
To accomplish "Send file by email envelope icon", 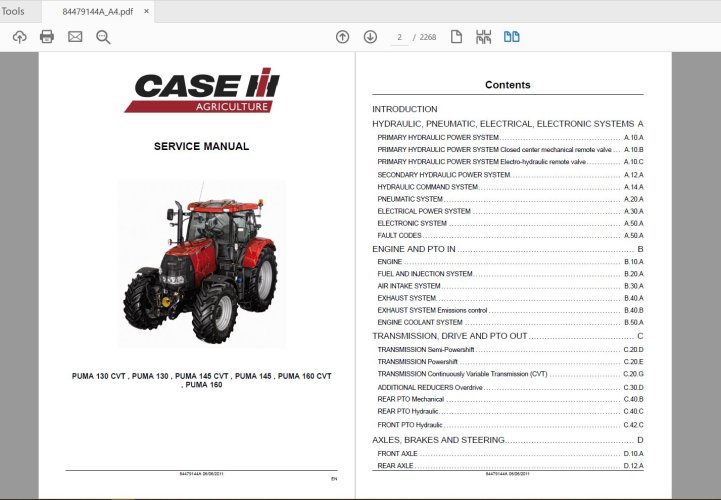I will point(75,37).
